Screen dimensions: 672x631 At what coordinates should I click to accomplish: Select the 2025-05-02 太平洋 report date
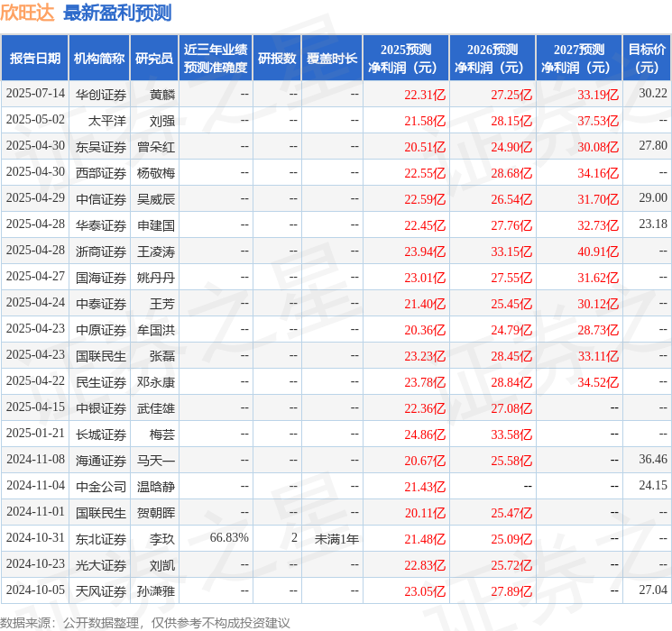point(35,120)
